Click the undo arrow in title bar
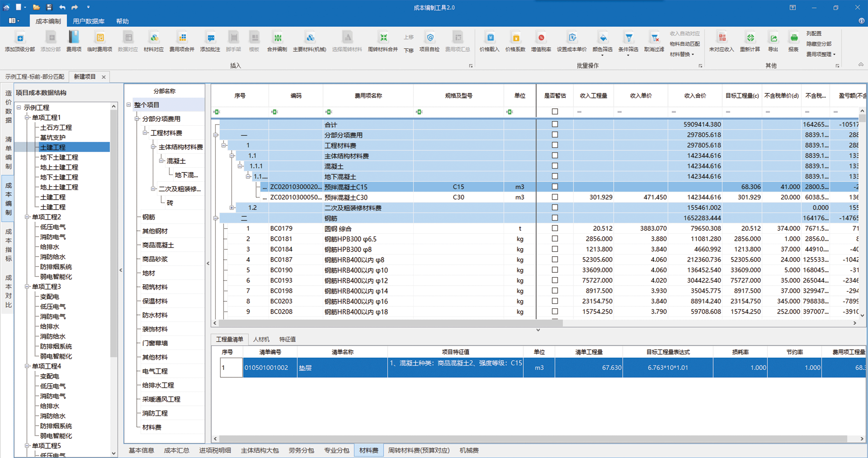 pyautogui.click(x=62, y=7)
